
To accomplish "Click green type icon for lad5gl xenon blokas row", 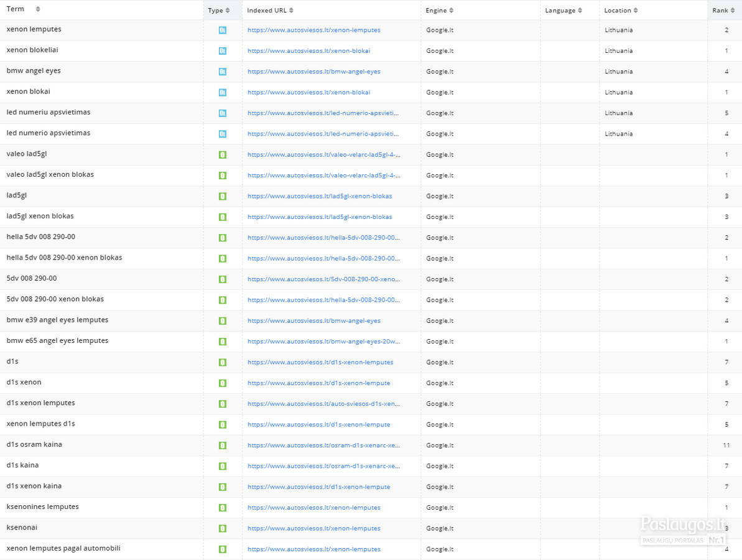I will pos(223,217).
